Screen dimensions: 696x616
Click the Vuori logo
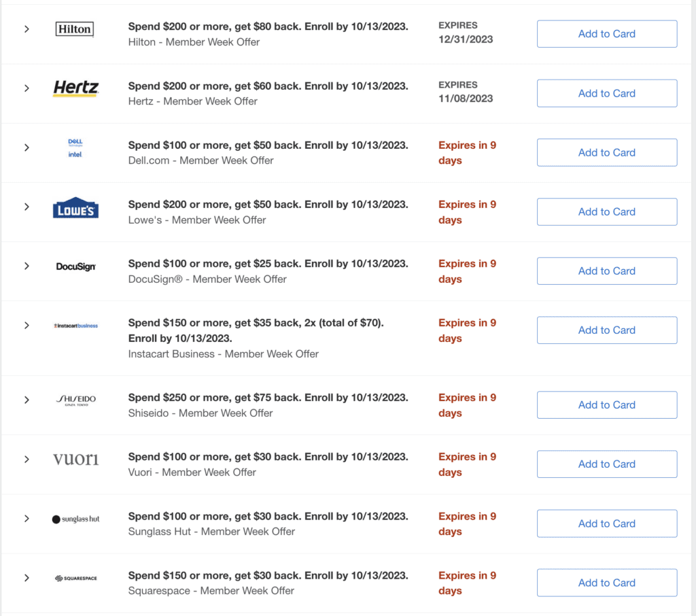[x=75, y=459]
